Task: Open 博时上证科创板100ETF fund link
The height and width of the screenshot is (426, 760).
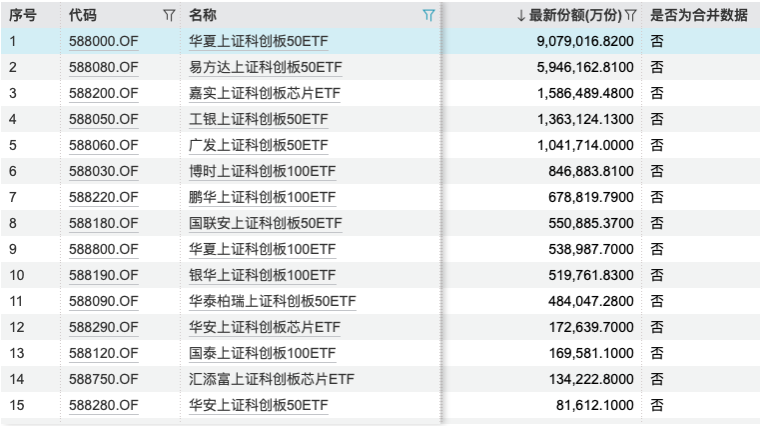Action: 262,171
